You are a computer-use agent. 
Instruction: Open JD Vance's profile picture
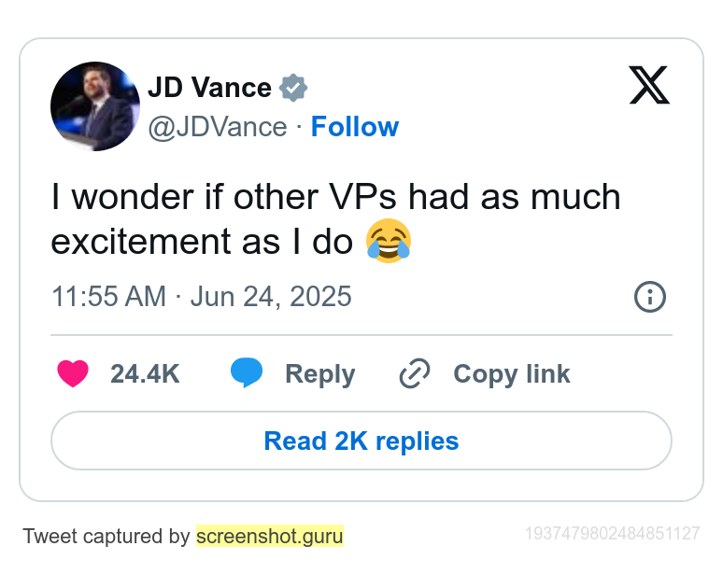[95, 106]
